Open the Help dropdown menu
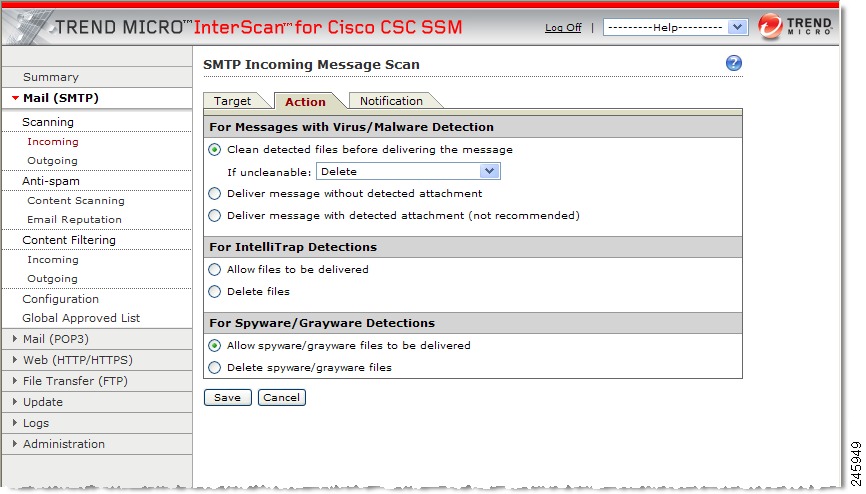This screenshot has width=866, height=494. [x=675, y=27]
